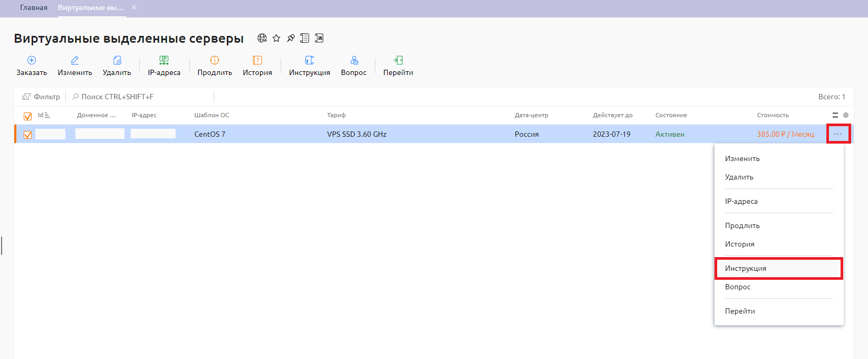
Task: Click the Продлить clock icon in toolbar
Action: [215, 61]
